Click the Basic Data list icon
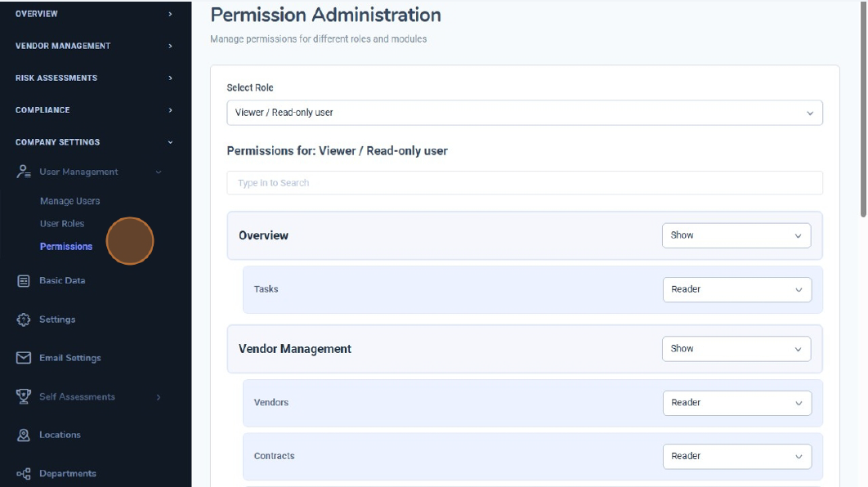 tap(24, 280)
